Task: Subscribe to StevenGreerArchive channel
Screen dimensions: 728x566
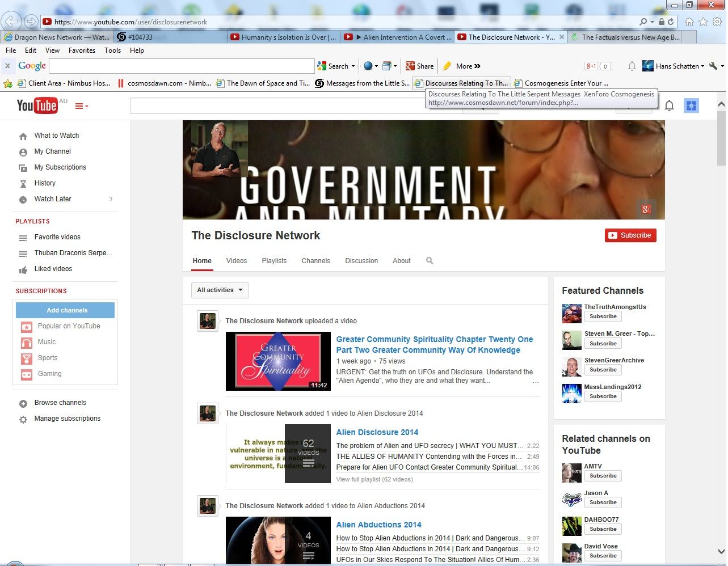Action: [603, 370]
